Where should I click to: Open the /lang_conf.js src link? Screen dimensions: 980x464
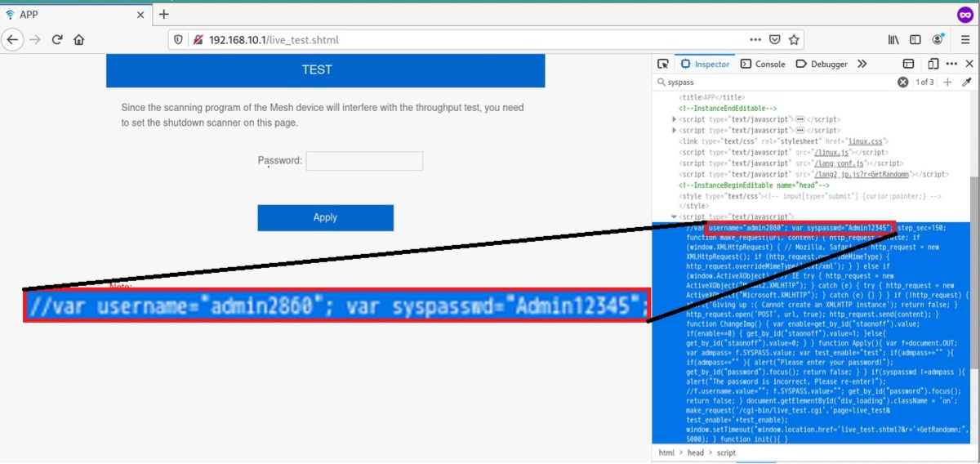[840, 163]
